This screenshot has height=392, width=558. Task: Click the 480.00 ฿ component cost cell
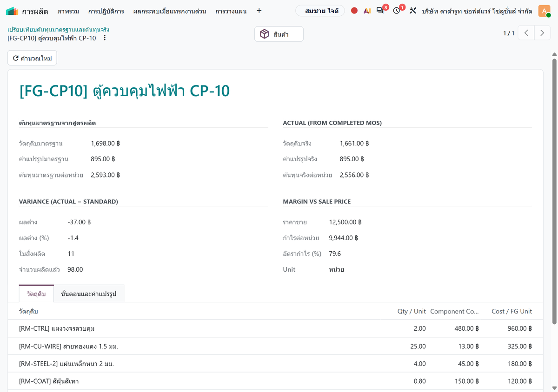[x=466, y=328]
